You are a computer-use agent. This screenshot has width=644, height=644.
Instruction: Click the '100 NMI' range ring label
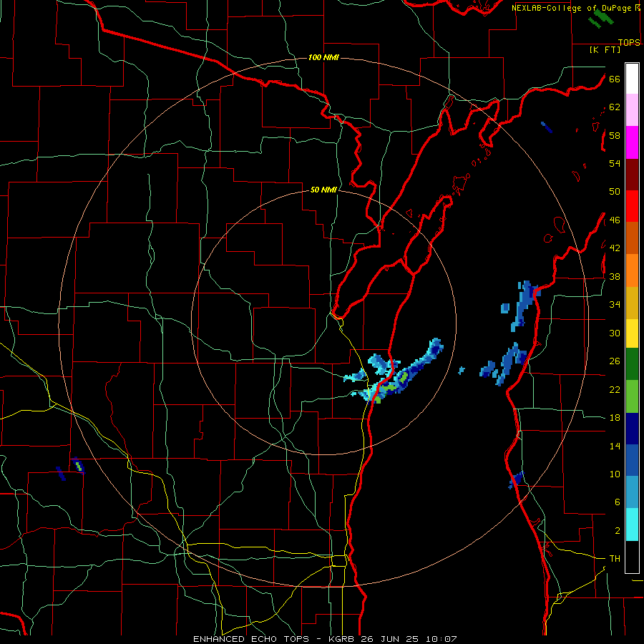click(x=323, y=57)
